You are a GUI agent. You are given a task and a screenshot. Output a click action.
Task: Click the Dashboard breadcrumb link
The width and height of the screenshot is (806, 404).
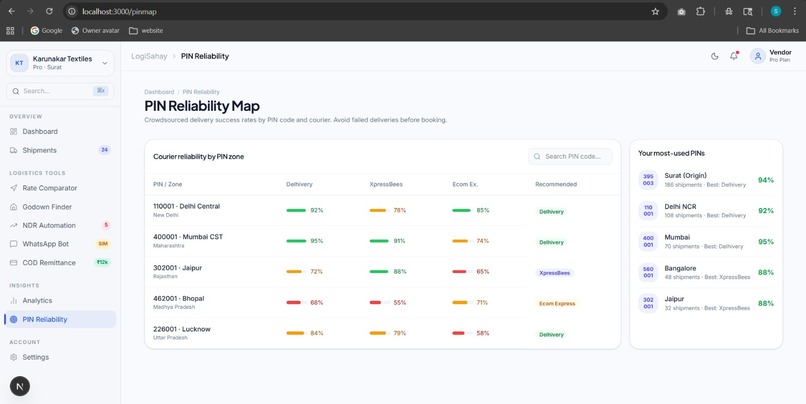pos(159,92)
